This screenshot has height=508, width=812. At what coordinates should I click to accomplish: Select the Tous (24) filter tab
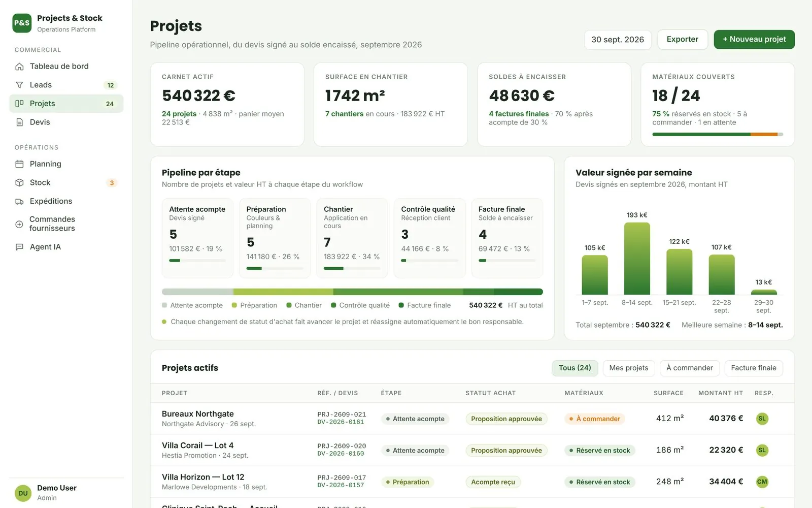pyautogui.click(x=574, y=368)
